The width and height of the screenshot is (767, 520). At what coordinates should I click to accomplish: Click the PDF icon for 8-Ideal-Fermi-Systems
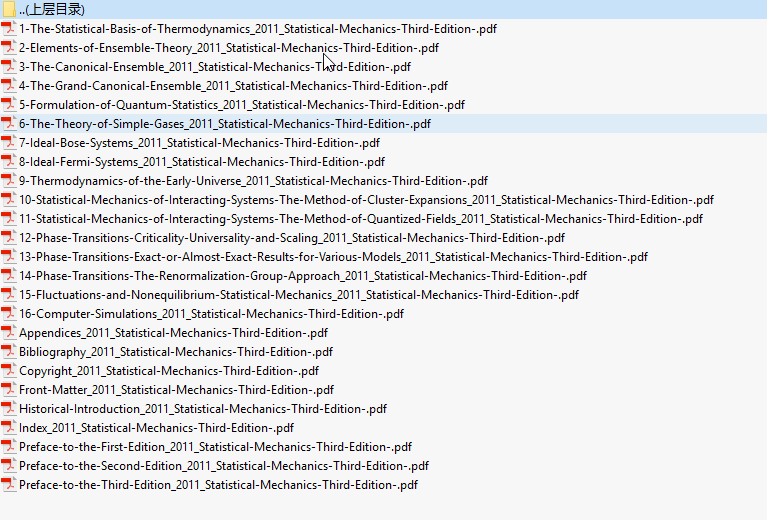tap(8, 162)
